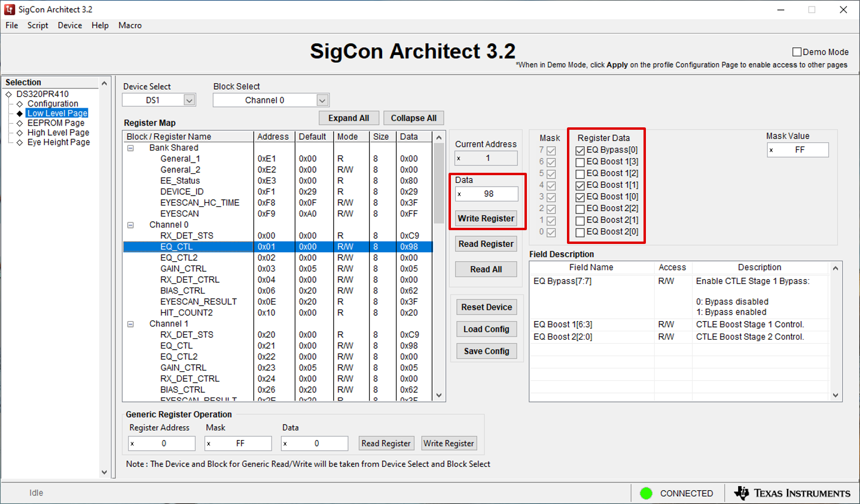Open the Macro menu
Image resolution: width=860 pixels, height=504 pixels.
pos(130,25)
